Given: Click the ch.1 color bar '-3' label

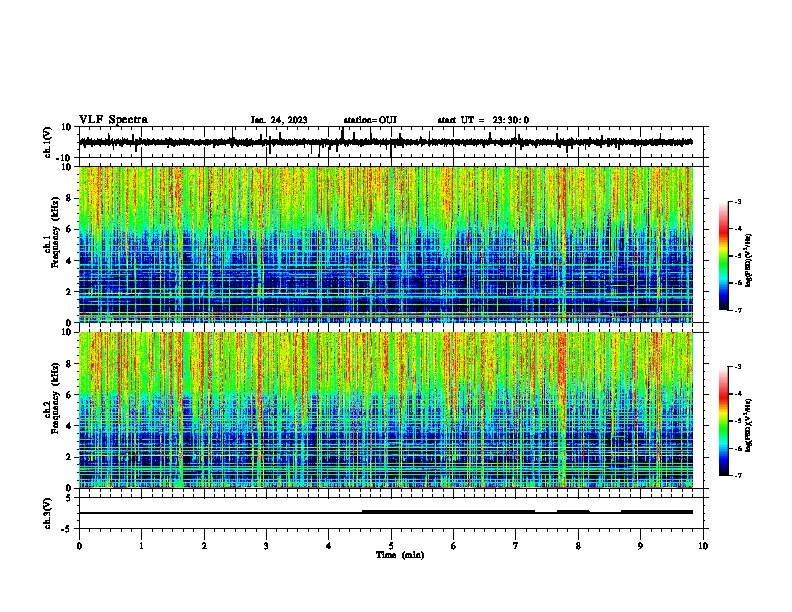Looking at the screenshot, I should (737, 201).
